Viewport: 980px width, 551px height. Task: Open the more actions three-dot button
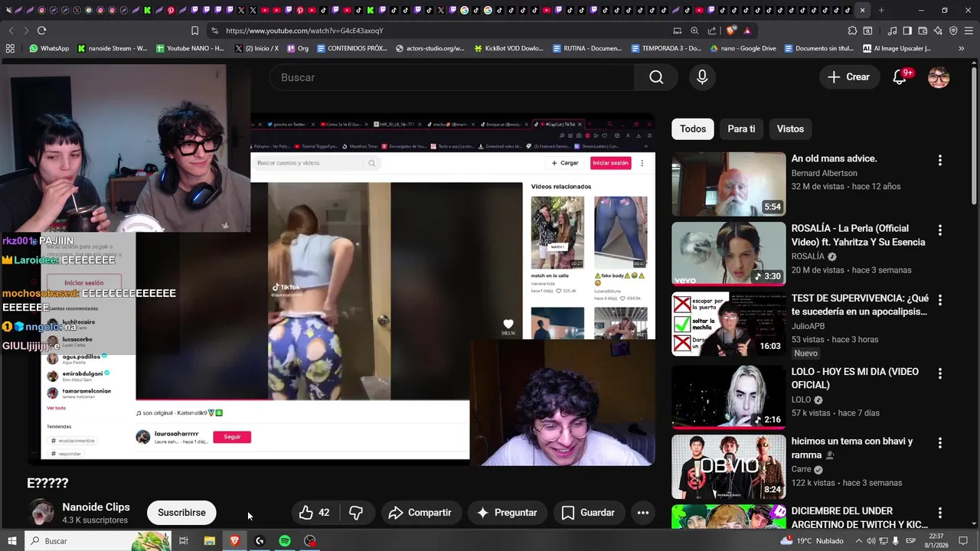643,513
